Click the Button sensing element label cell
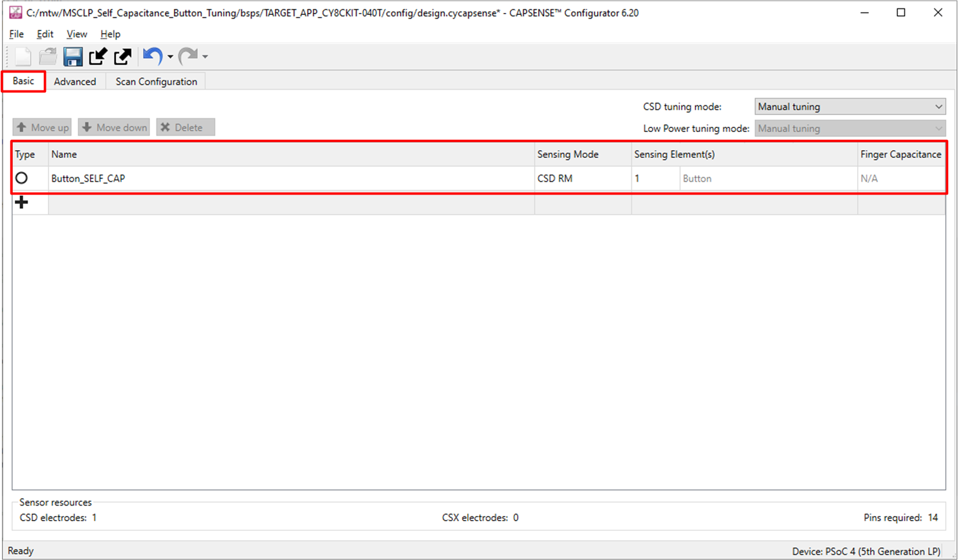This screenshot has height=560, width=958. pyautogui.click(x=768, y=178)
